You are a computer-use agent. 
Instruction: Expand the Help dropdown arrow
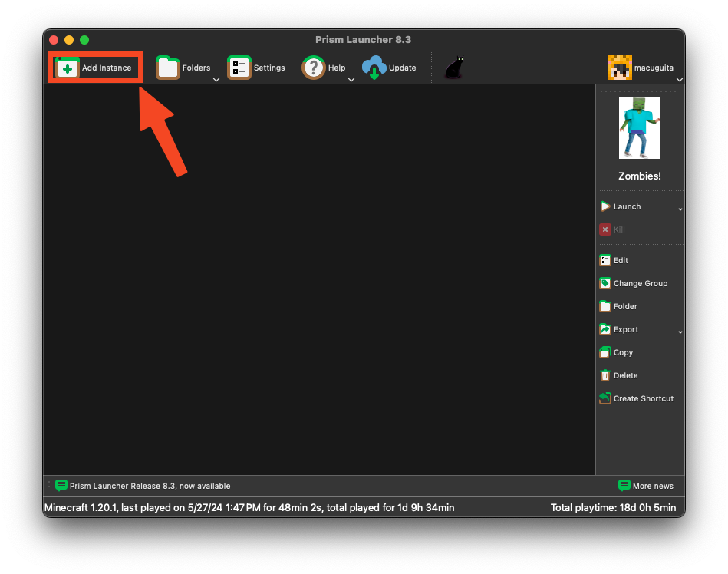(351, 79)
